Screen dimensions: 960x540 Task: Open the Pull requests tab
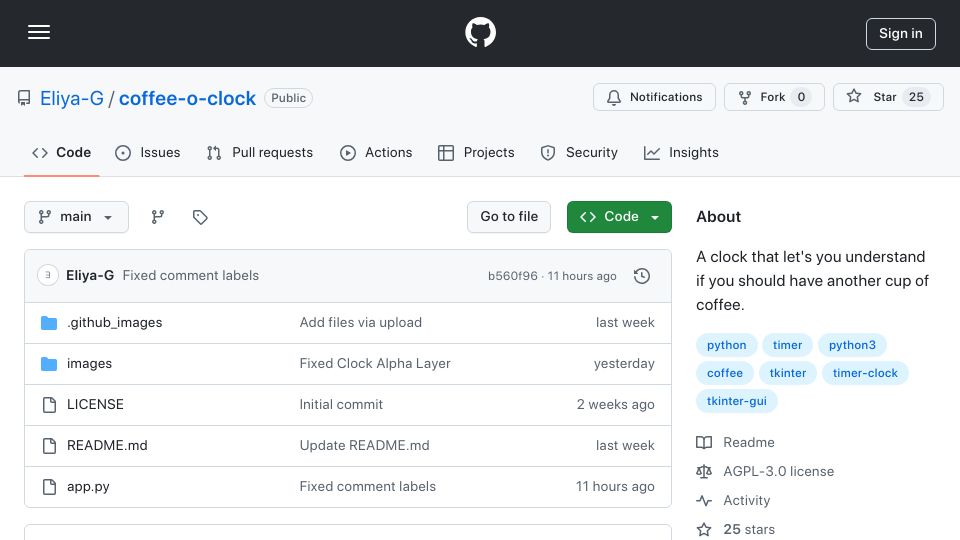(x=260, y=152)
